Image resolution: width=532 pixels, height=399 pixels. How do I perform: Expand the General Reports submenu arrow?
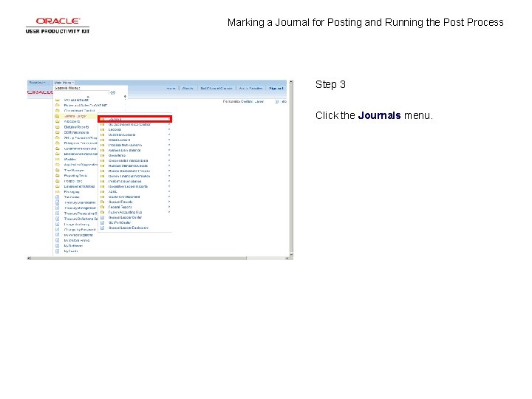coord(169,202)
